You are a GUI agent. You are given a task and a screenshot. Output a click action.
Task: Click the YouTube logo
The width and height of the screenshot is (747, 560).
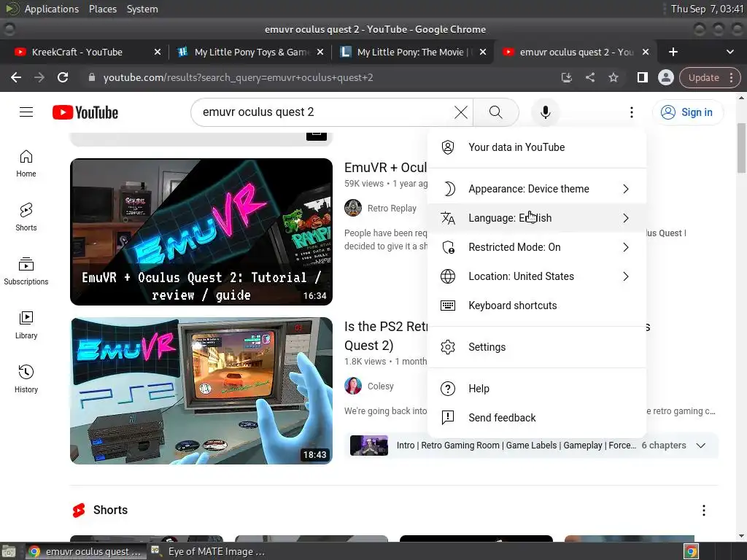(85, 112)
